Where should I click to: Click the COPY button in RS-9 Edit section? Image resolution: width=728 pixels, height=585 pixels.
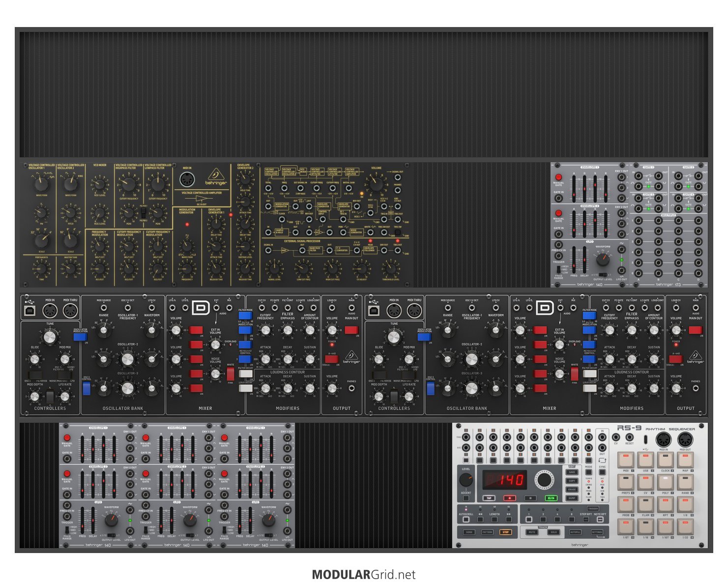(x=572, y=481)
